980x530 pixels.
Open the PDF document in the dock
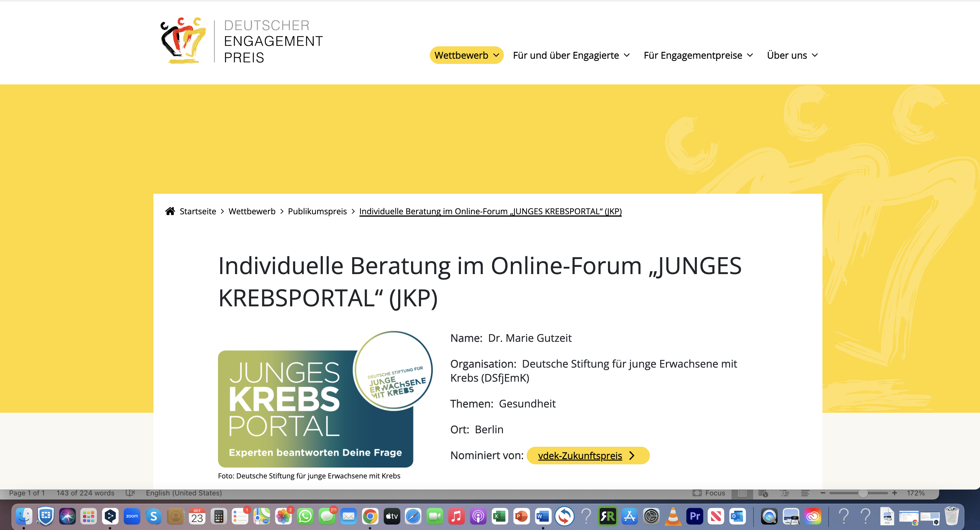tap(887, 516)
